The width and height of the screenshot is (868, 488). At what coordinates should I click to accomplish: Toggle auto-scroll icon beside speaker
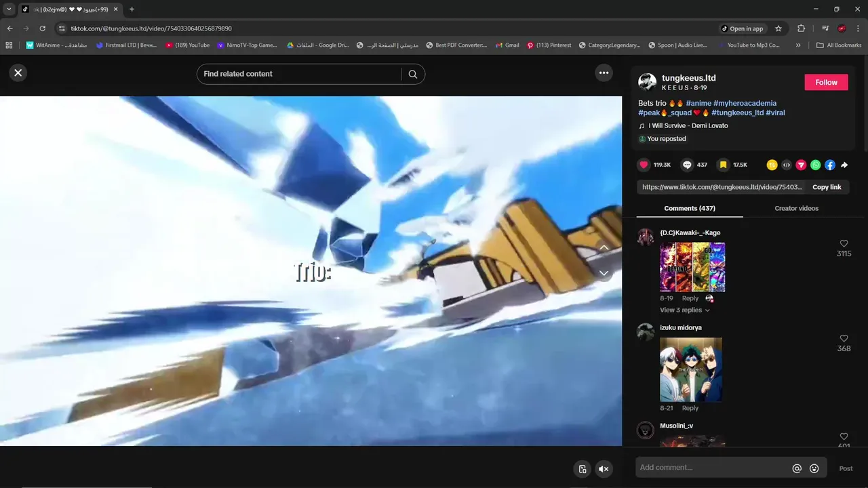click(582, 469)
